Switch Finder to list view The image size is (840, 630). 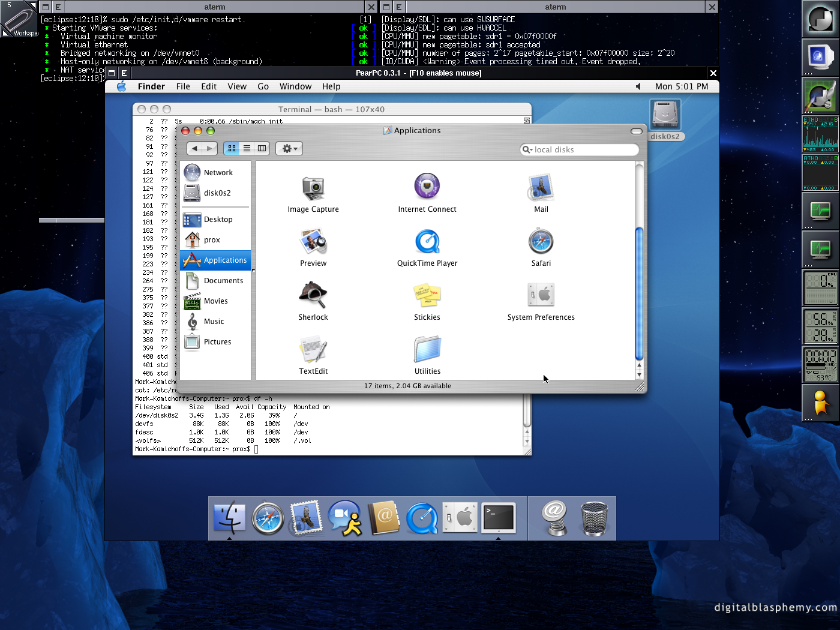pyautogui.click(x=247, y=148)
